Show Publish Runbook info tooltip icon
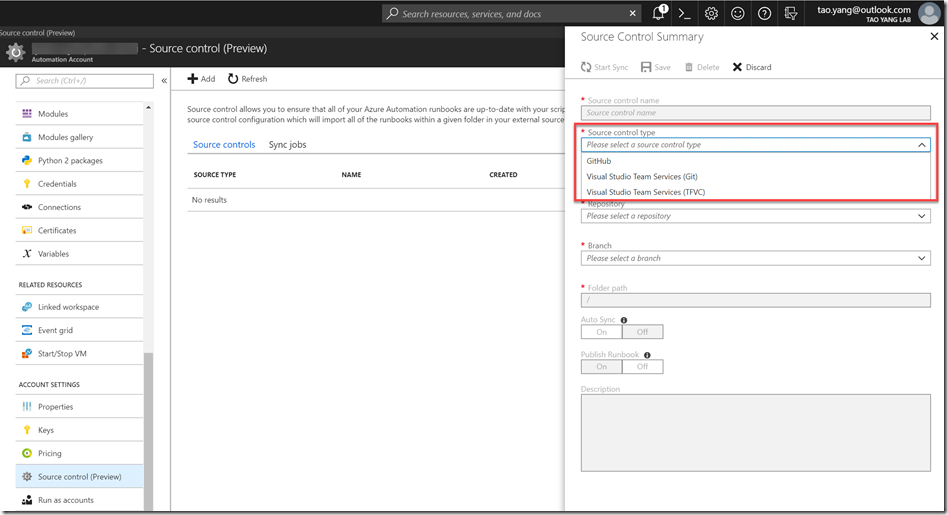 (x=647, y=355)
